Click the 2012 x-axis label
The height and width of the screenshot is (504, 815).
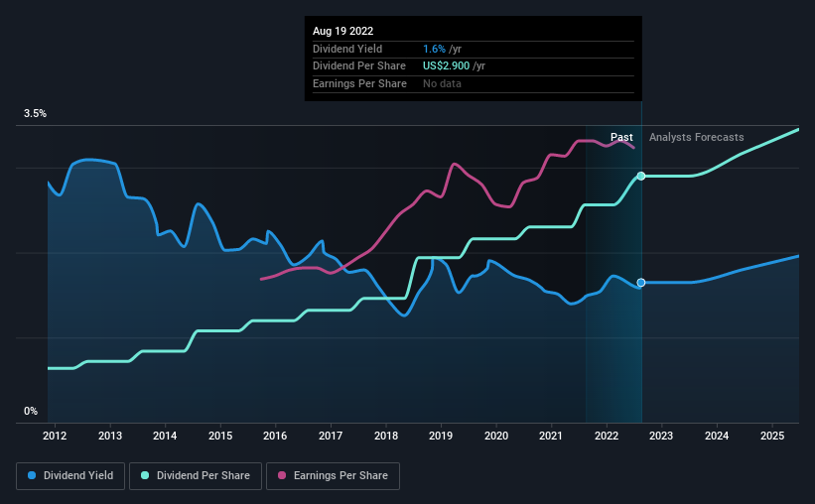(55, 436)
